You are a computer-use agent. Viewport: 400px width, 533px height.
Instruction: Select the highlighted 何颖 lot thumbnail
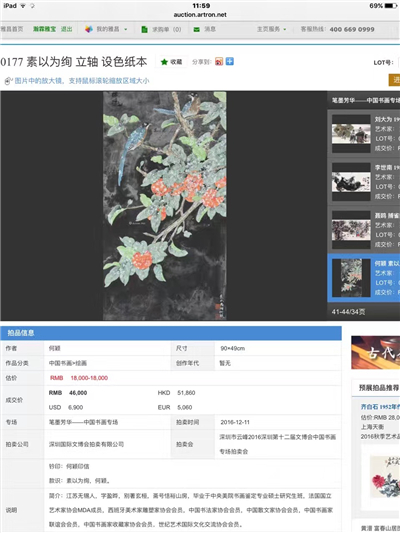pyautogui.click(x=351, y=278)
